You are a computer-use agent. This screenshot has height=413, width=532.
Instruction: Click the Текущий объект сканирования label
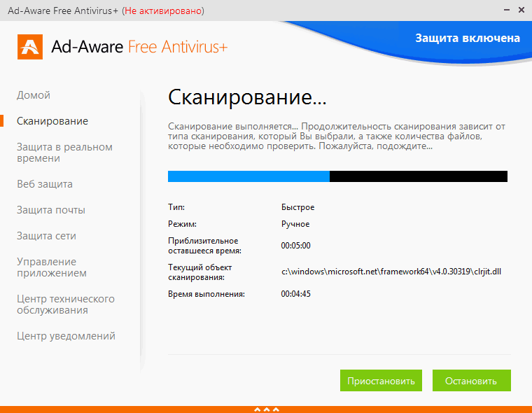(199, 272)
